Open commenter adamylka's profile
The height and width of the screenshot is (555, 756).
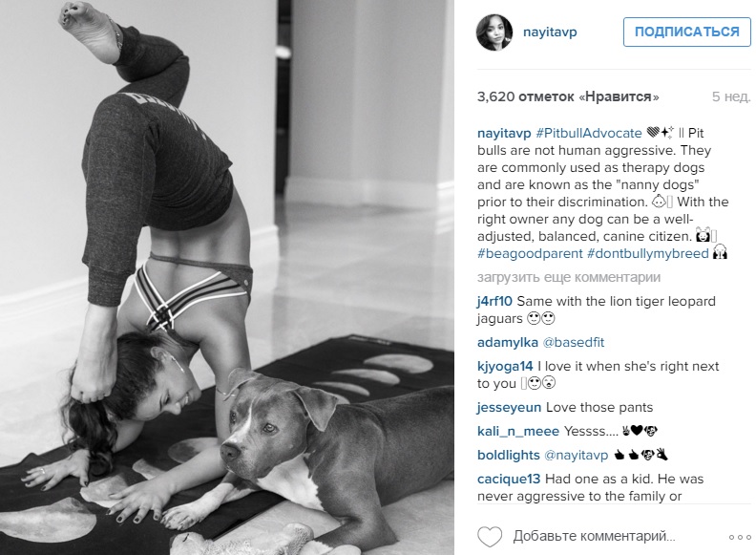coord(507,342)
